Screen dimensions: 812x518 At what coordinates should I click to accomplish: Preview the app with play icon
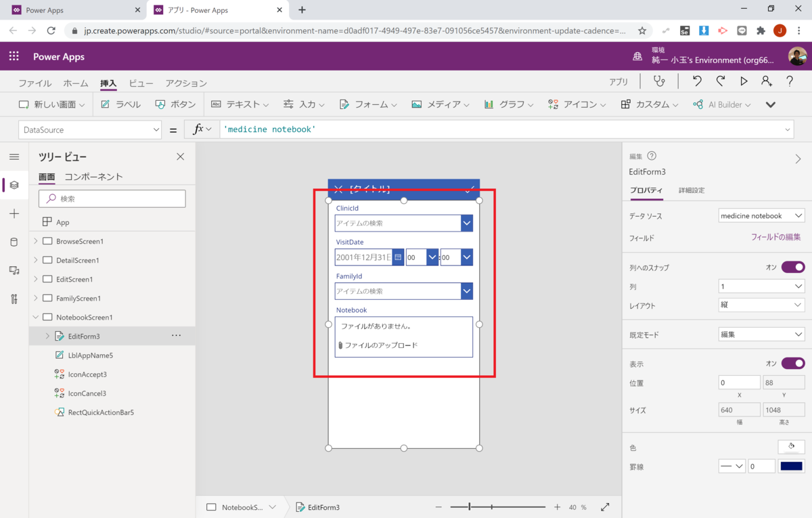pyautogui.click(x=744, y=81)
